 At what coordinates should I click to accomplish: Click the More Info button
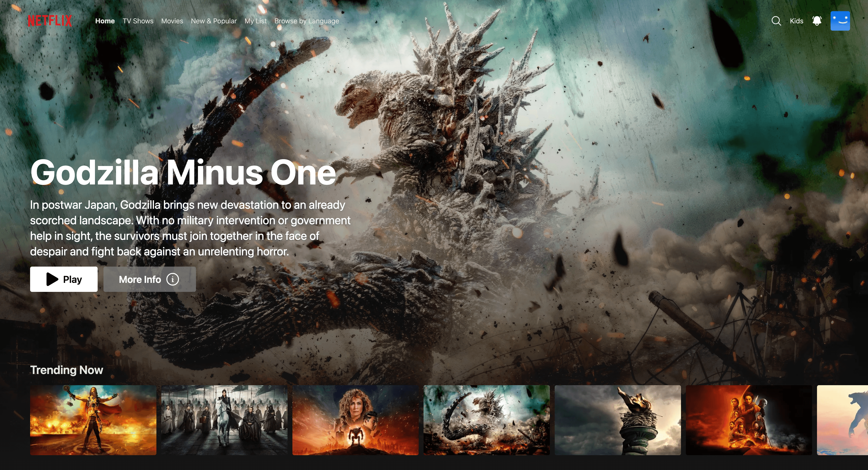pos(150,279)
